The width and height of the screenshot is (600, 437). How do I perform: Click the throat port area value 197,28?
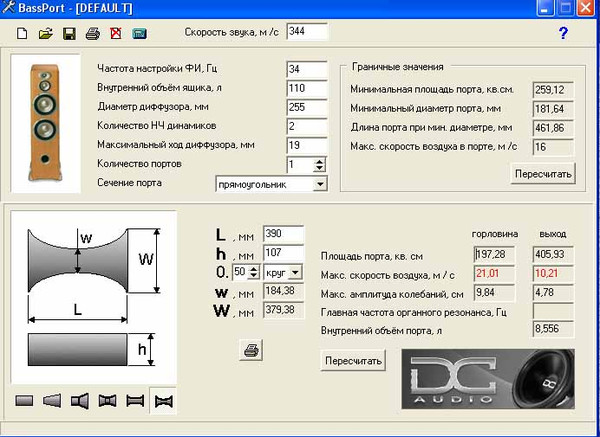click(x=494, y=254)
